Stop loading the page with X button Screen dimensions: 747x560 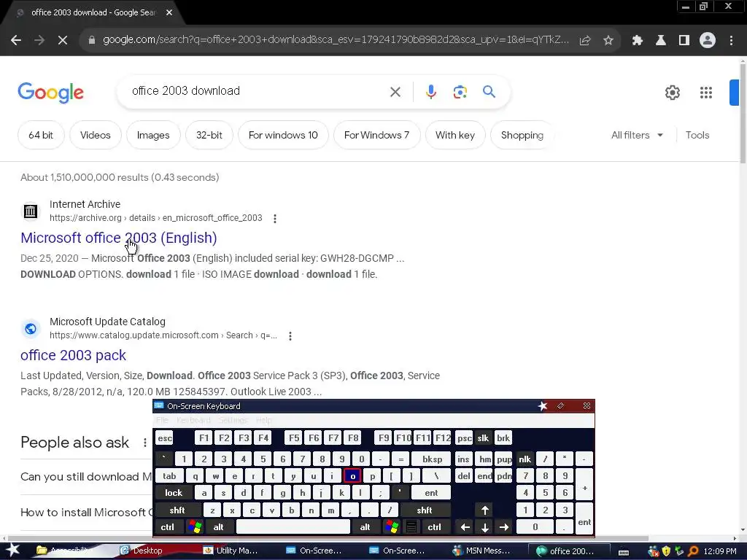[63, 41]
